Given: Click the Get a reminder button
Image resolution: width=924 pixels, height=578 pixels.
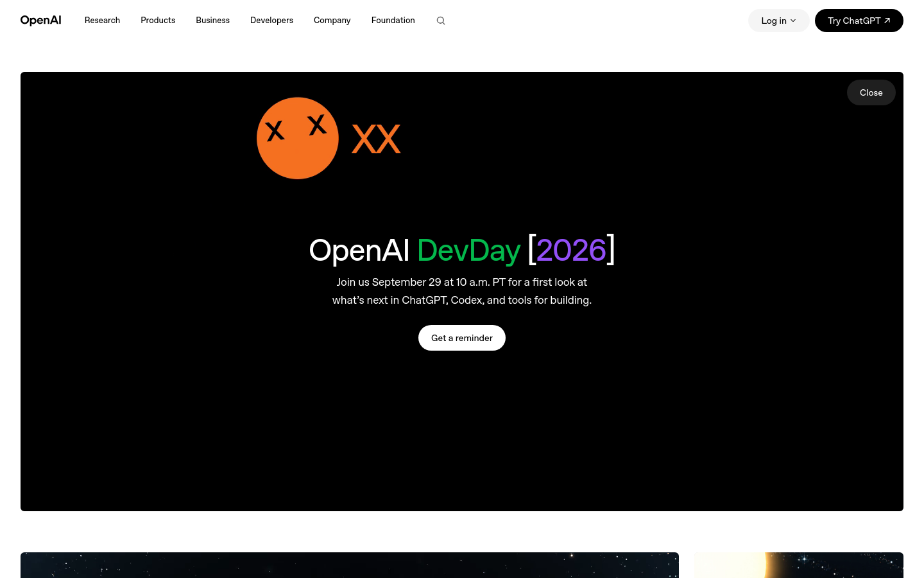Looking at the screenshot, I should [462, 338].
